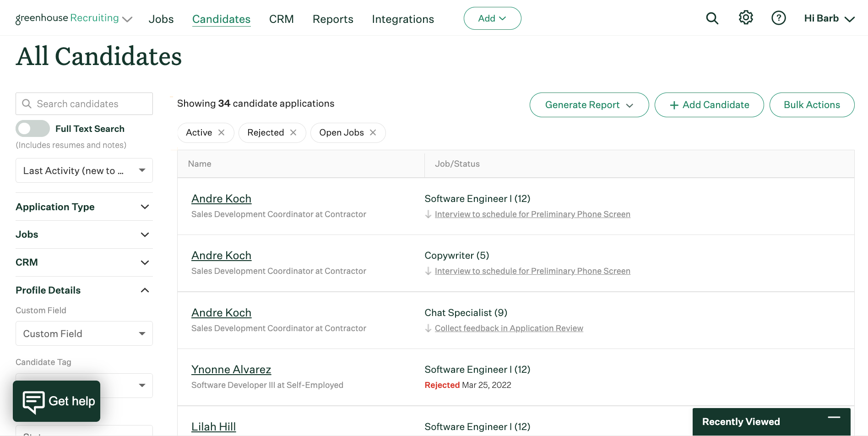Remove the Active filter chip

coord(222,132)
